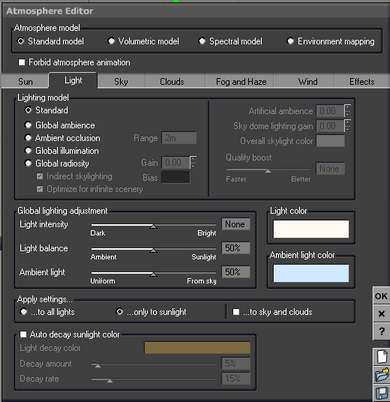Click the Overall skylight color swatch
This screenshot has width=390, height=402.
click(331, 141)
